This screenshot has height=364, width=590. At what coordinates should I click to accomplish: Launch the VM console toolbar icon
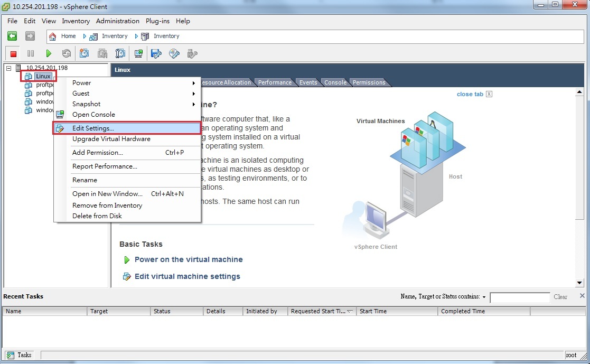point(138,53)
